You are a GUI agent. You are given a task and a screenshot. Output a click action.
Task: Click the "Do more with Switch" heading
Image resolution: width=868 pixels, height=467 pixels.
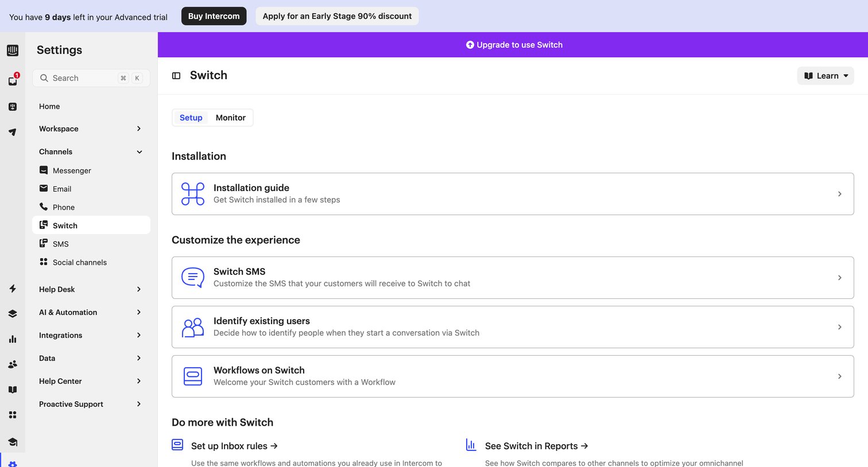[223, 422]
